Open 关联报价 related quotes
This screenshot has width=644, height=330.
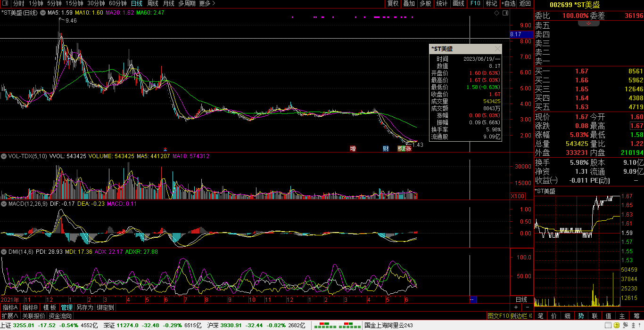(33, 316)
